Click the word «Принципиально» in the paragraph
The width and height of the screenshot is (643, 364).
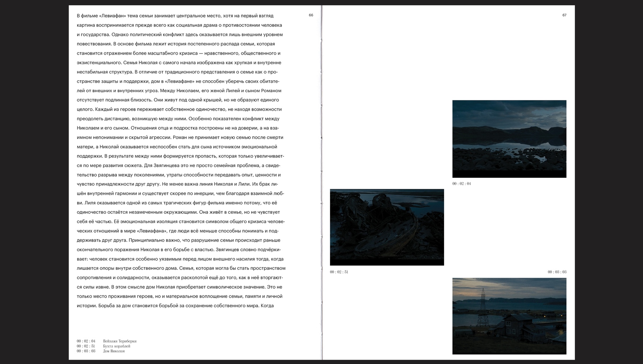pos(146,240)
